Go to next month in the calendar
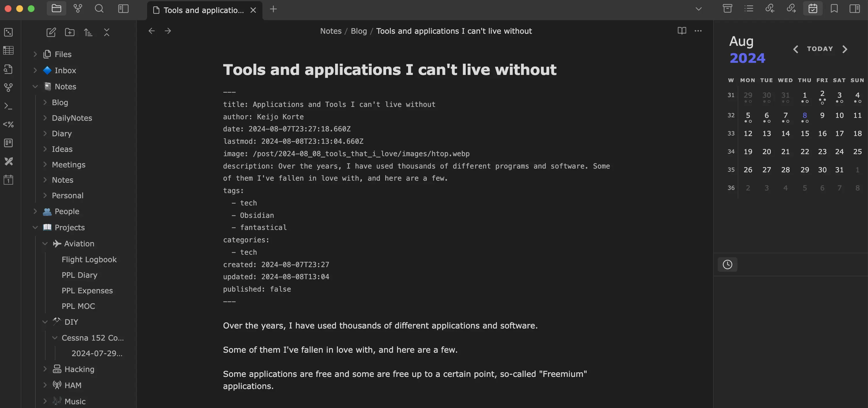The image size is (868, 408). coord(845,50)
